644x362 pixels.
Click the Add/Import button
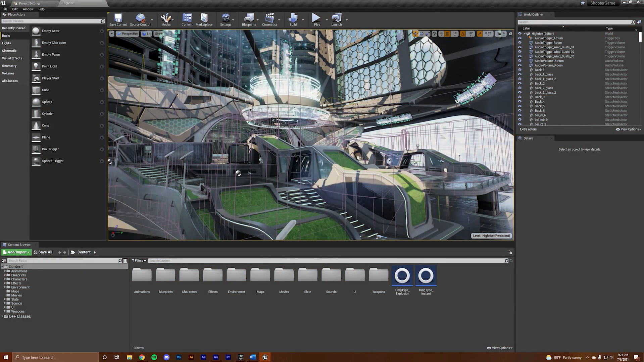pos(16,252)
